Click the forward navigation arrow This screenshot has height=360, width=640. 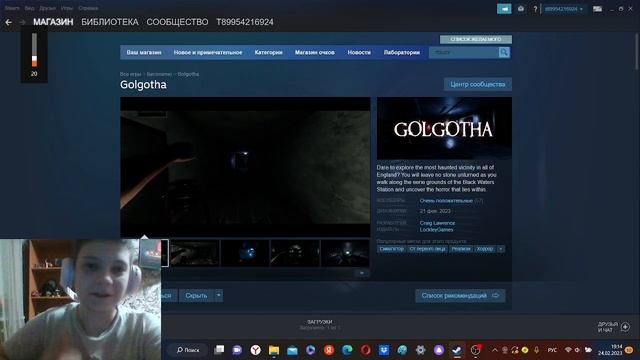coord(22,22)
